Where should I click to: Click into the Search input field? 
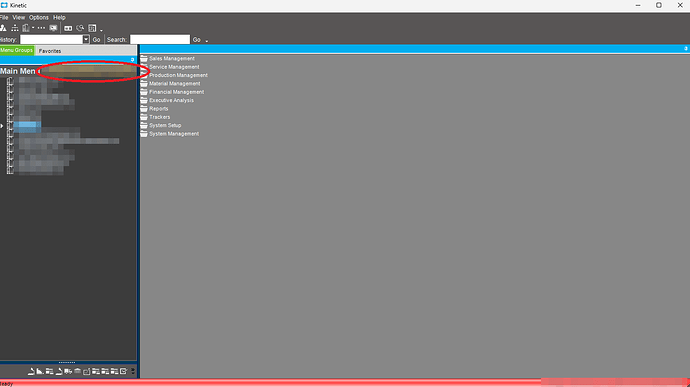pyautogui.click(x=160, y=40)
